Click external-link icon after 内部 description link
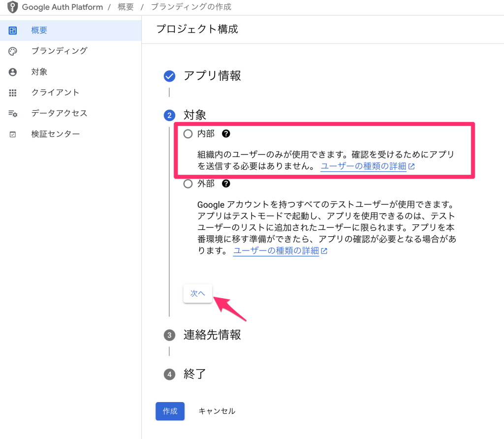 pyautogui.click(x=411, y=166)
